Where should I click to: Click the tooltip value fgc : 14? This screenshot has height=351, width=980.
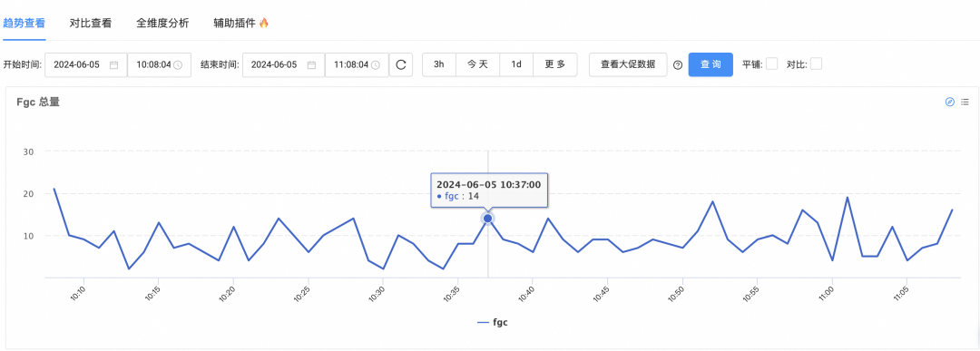coord(458,196)
